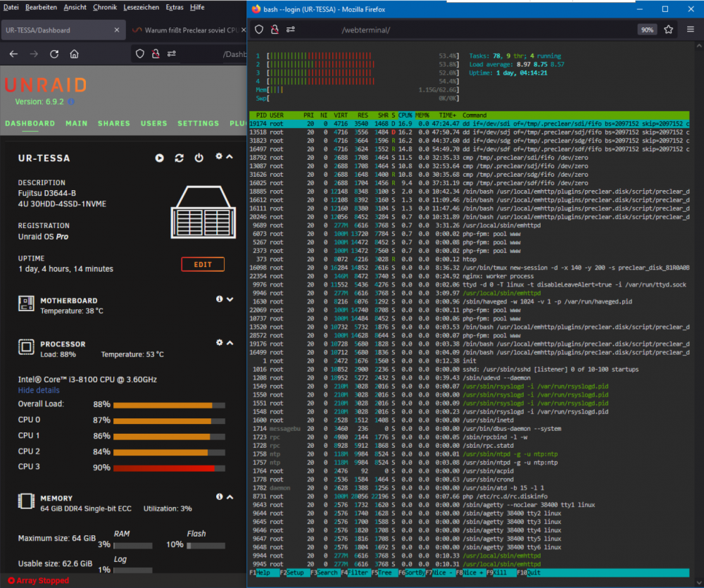Click the RAM usage bar
Viewport: 704px width, 588px height.
(x=133, y=546)
